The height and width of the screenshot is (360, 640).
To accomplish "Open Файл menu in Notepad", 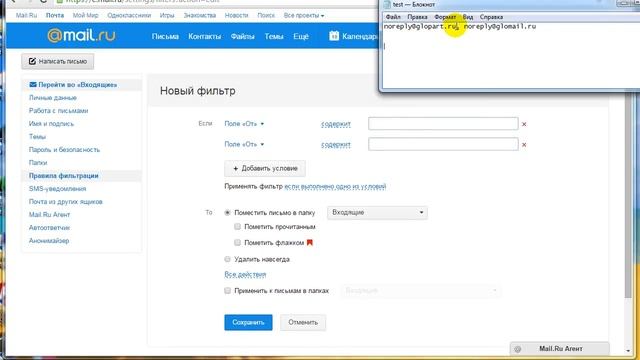I will [393, 17].
